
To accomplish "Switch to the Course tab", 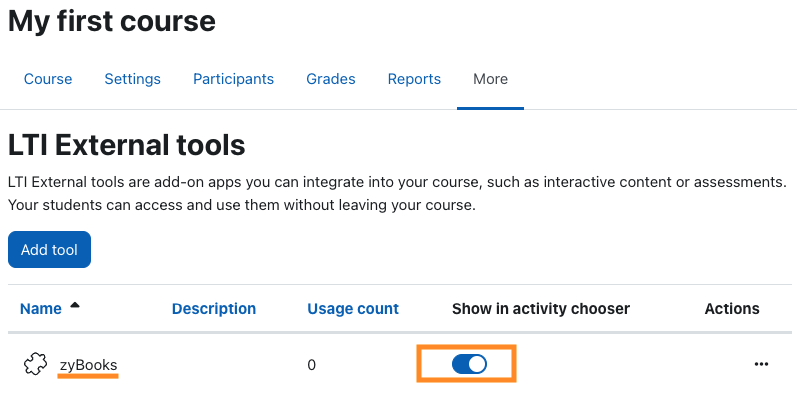I will (48, 79).
